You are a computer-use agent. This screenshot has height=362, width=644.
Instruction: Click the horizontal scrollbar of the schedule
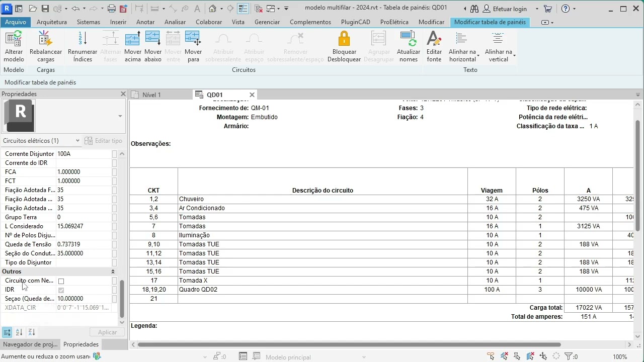[x=349, y=345]
